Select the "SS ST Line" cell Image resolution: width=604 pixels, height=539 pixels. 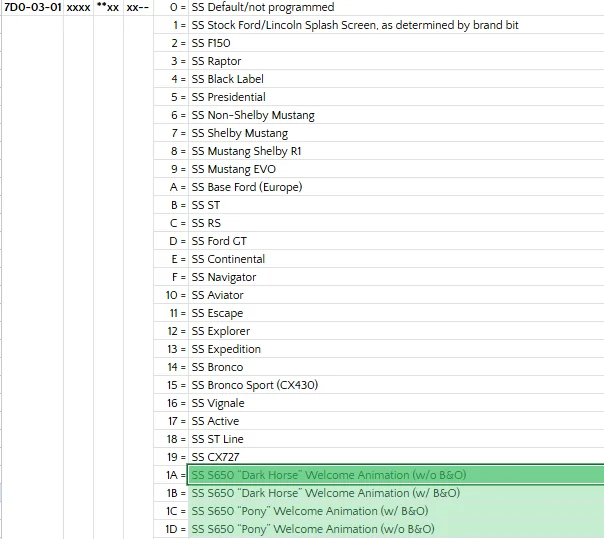tap(396, 438)
